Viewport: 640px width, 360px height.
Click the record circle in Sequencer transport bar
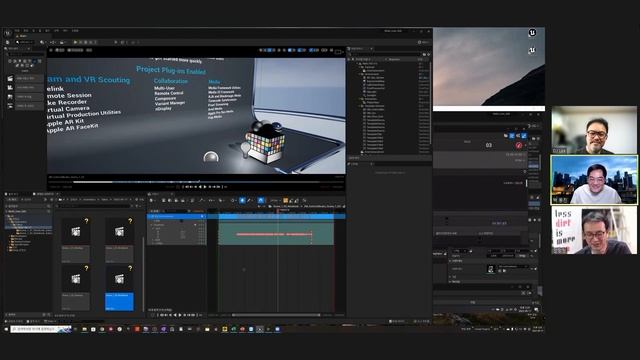(153, 315)
